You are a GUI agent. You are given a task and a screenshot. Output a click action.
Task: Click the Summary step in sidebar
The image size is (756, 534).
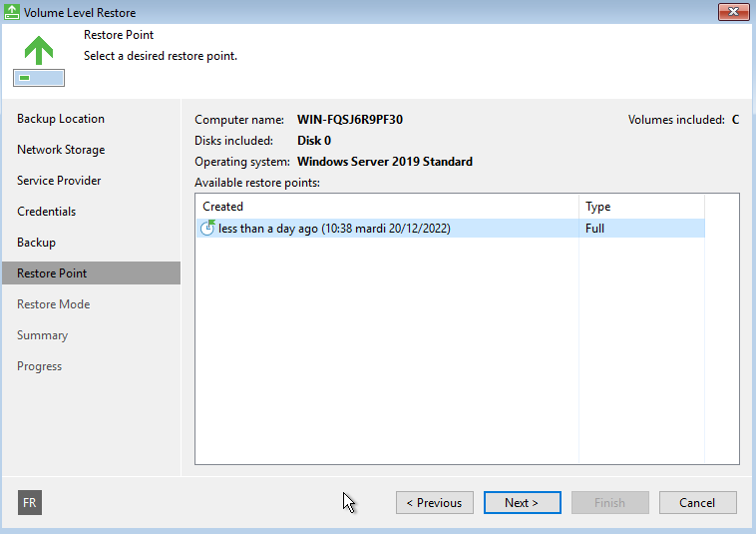click(x=43, y=335)
